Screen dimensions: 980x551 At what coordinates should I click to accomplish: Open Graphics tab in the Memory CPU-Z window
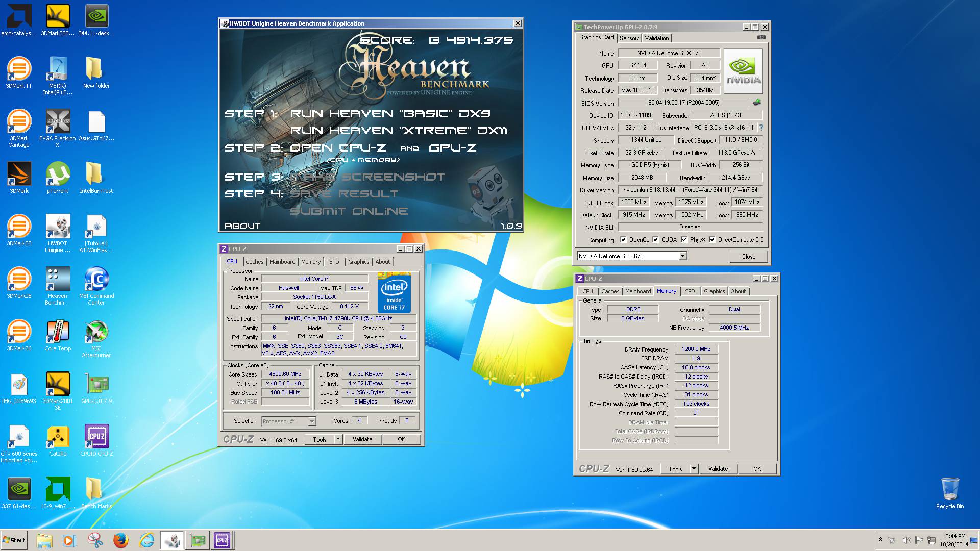(714, 291)
